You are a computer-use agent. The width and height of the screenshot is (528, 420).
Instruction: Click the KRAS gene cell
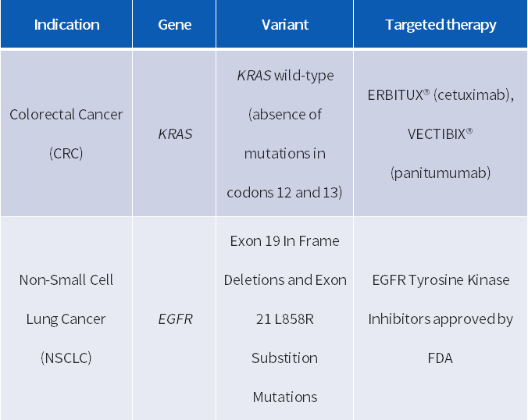tap(175, 134)
